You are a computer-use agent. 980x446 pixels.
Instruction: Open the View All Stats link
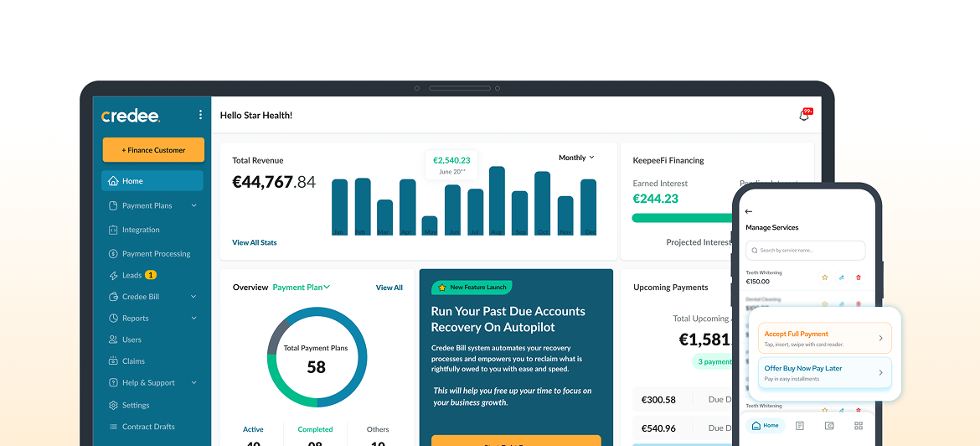pyautogui.click(x=255, y=242)
